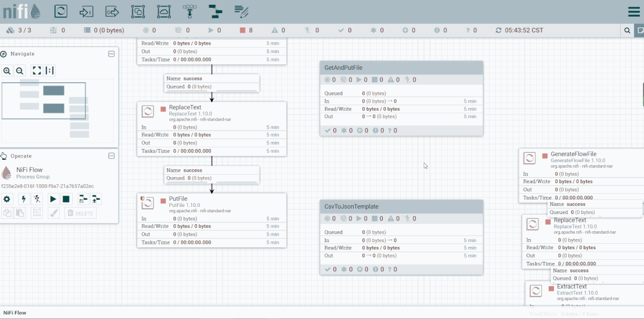Select the Input Port toolbar icon

tap(86, 11)
